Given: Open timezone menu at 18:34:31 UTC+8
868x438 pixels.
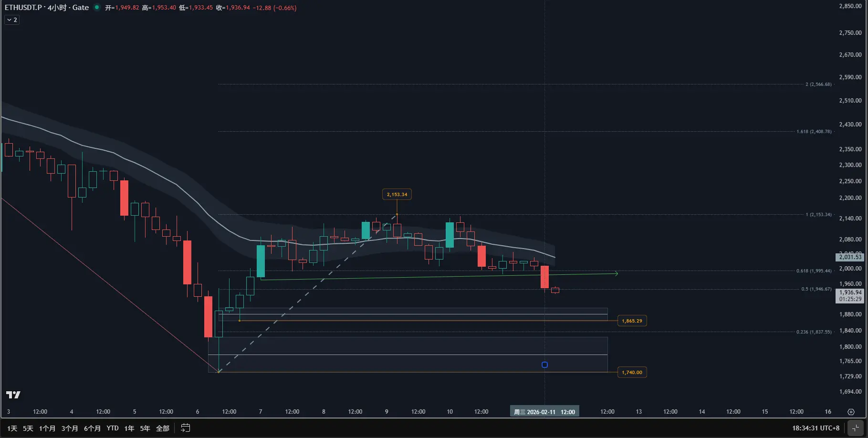Looking at the screenshot, I should (x=816, y=428).
